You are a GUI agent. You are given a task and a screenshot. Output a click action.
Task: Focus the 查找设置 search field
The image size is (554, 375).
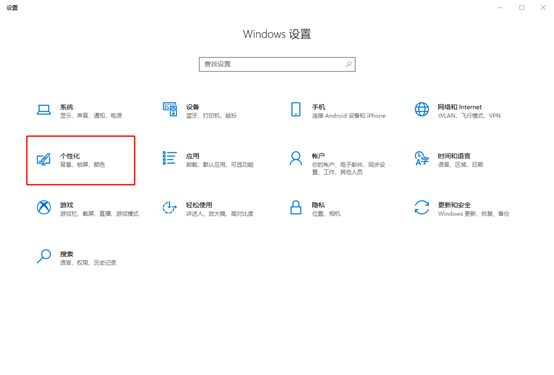tap(277, 64)
